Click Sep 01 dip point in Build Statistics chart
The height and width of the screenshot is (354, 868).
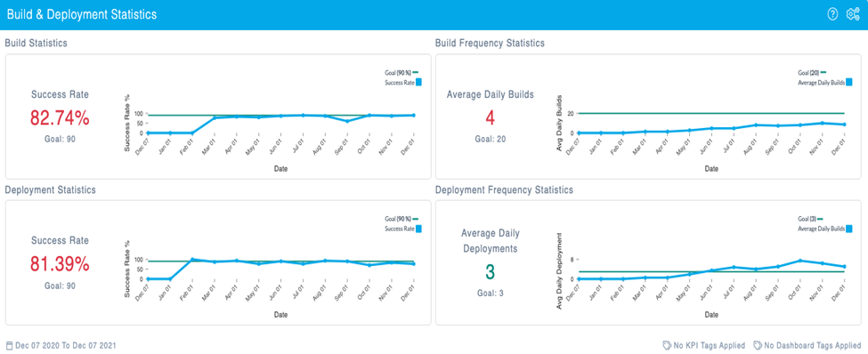tap(347, 121)
